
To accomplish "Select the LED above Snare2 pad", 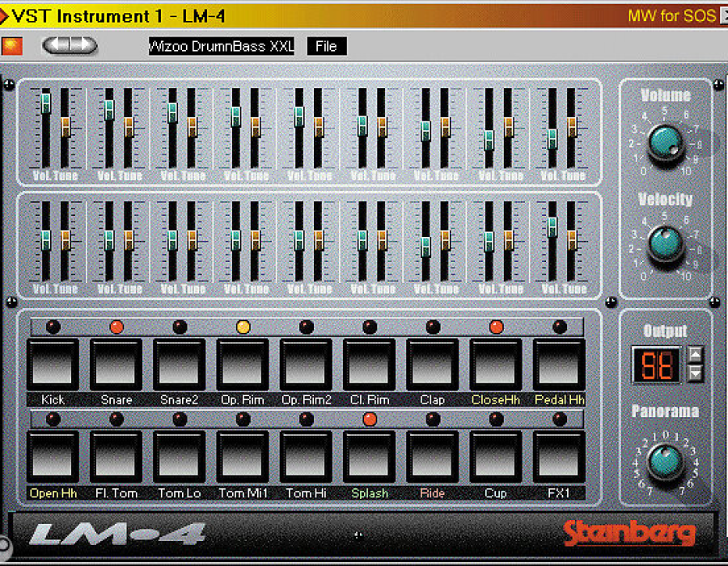I will coord(180,327).
